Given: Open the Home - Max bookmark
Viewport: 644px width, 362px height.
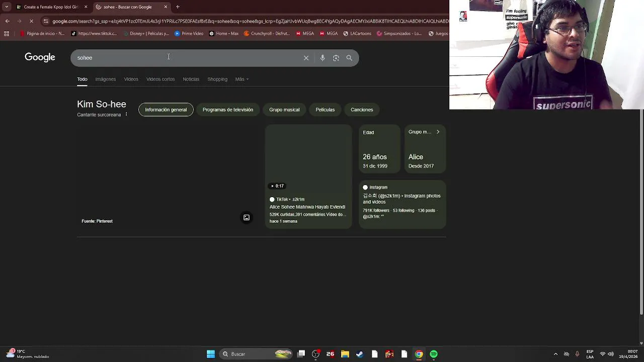Looking at the screenshot, I should pyautogui.click(x=223, y=34).
